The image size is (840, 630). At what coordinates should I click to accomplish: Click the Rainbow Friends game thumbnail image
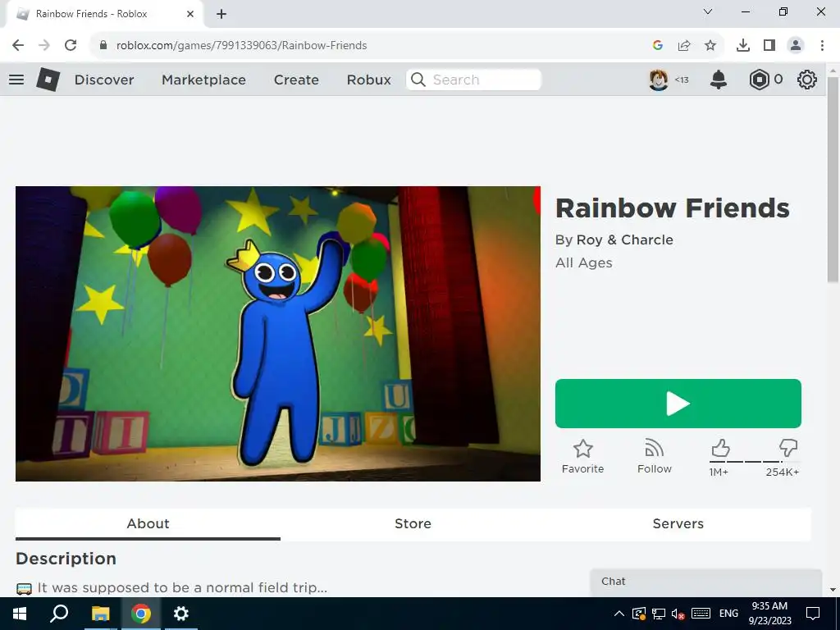click(x=278, y=334)
